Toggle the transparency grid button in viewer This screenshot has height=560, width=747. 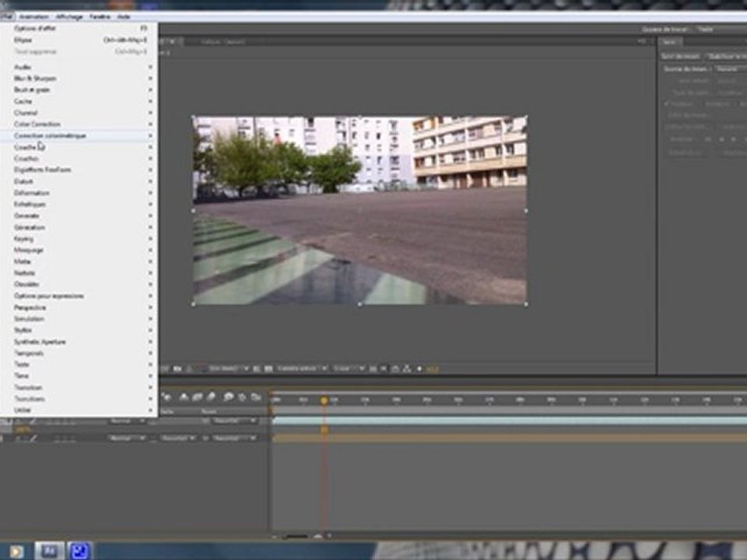[268, 369]
